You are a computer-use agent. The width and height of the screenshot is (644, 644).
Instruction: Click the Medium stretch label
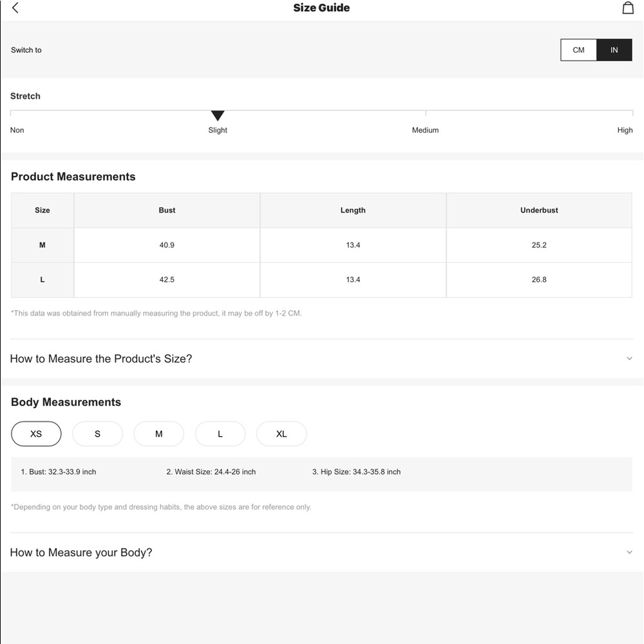tap(425, 130)
